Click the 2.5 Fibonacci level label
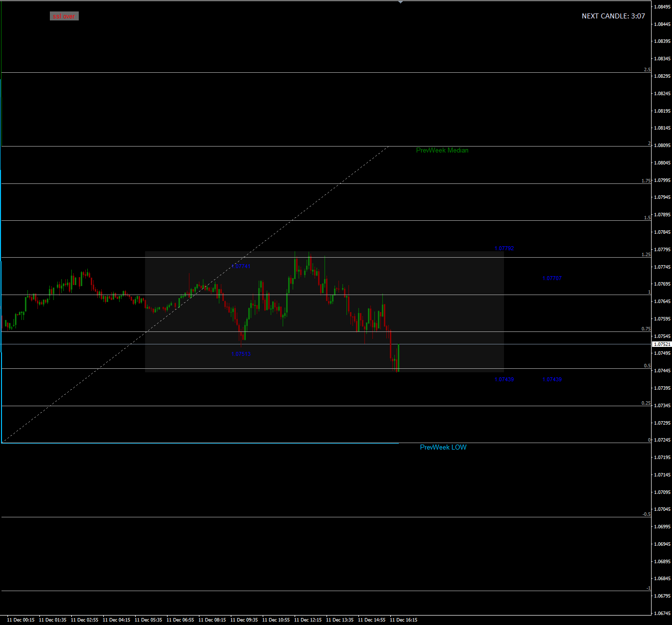Image resolution: width=672 pixels, height=625 pixels. pyautogui.click(x=647, y=70)
